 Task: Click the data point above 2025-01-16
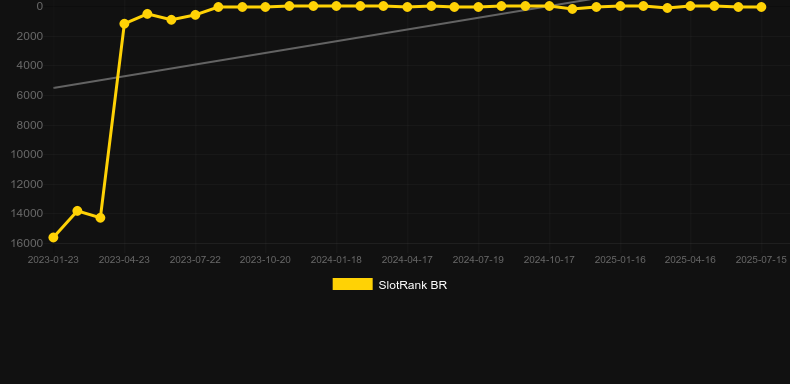pyautogui.click(x=620, y=6)
